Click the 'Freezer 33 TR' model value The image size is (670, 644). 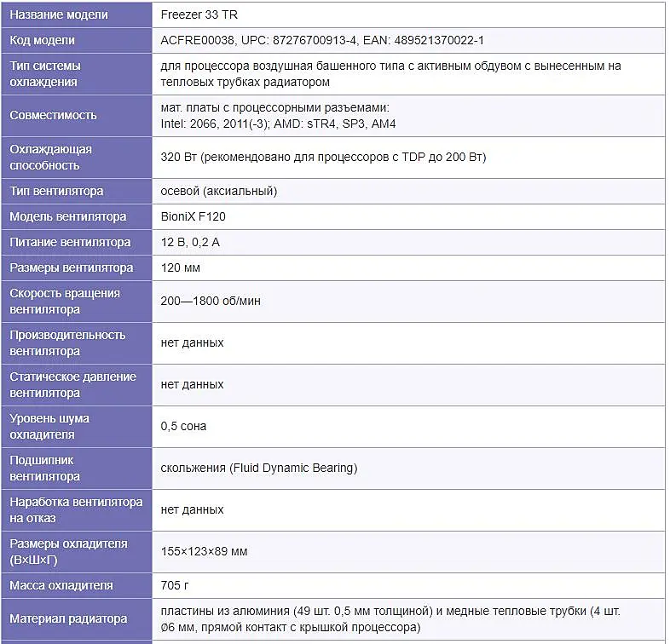(199, 15)
